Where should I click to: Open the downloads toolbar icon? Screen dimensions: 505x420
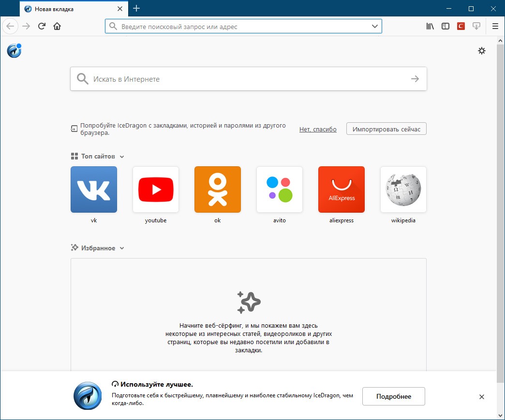(x=476, y=26)
